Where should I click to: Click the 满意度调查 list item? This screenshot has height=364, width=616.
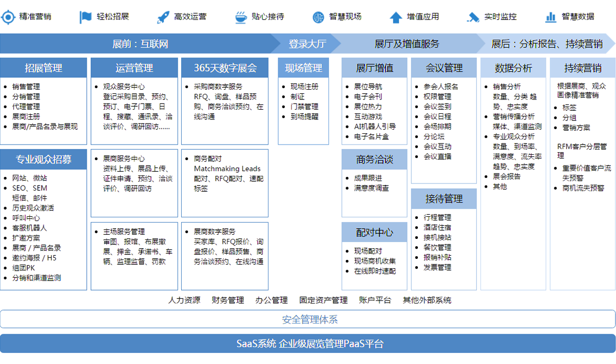coord(371,188)
